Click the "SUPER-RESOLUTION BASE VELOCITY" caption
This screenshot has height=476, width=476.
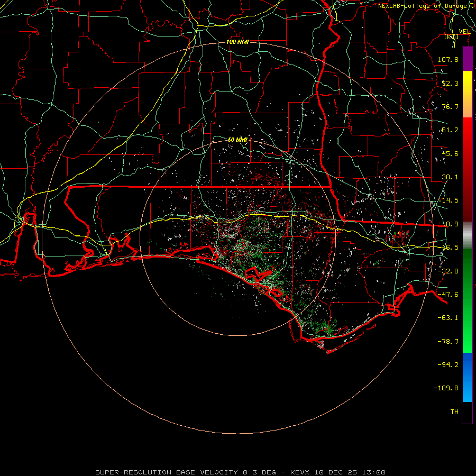click(x=167, y=472)
